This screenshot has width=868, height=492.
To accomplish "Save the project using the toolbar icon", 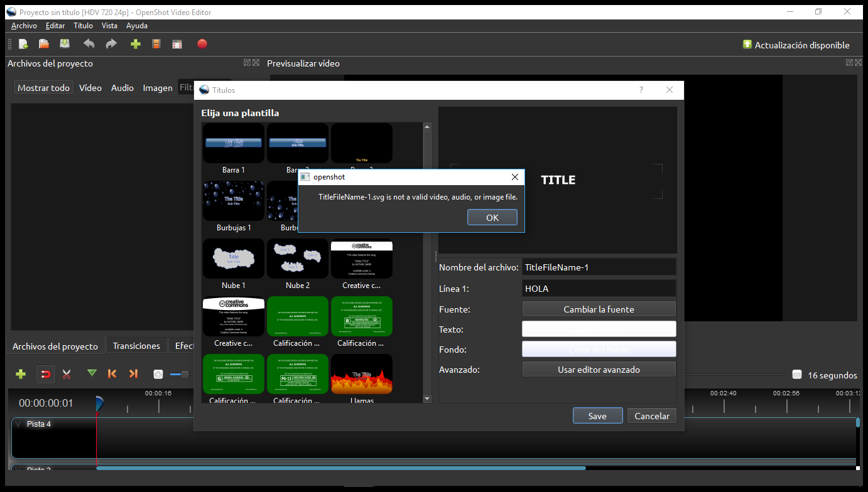I will [65, 44].
